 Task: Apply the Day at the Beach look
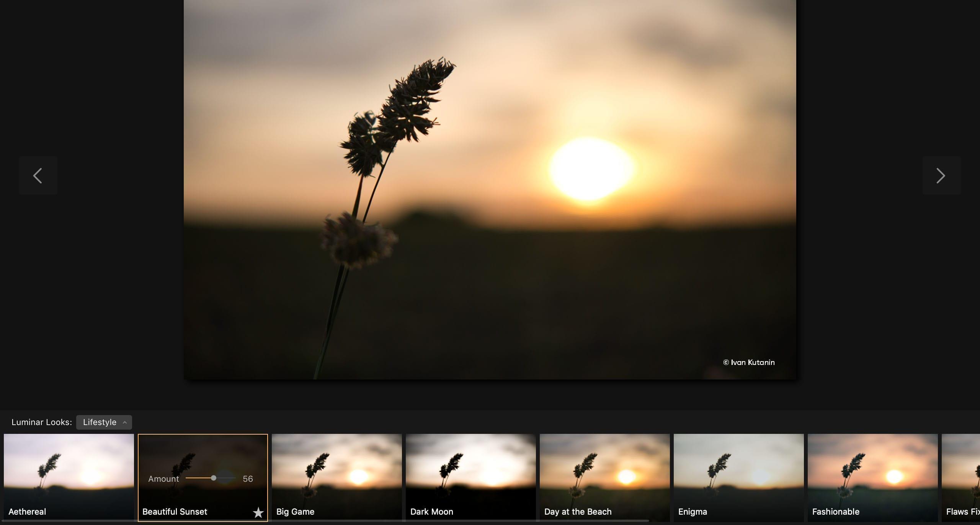click(x=605, y=471)
